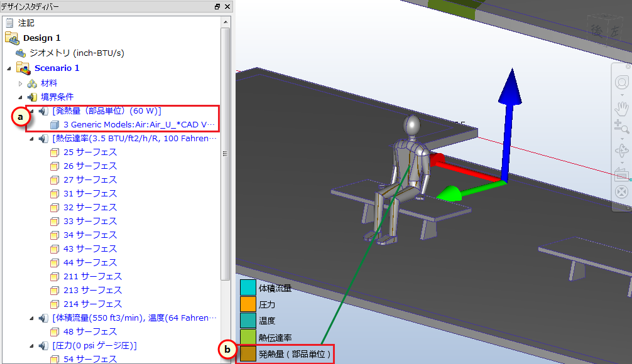Collapse the 境界条件 node
The width and height of the screenshot is (632, 364).
[20, 97]
